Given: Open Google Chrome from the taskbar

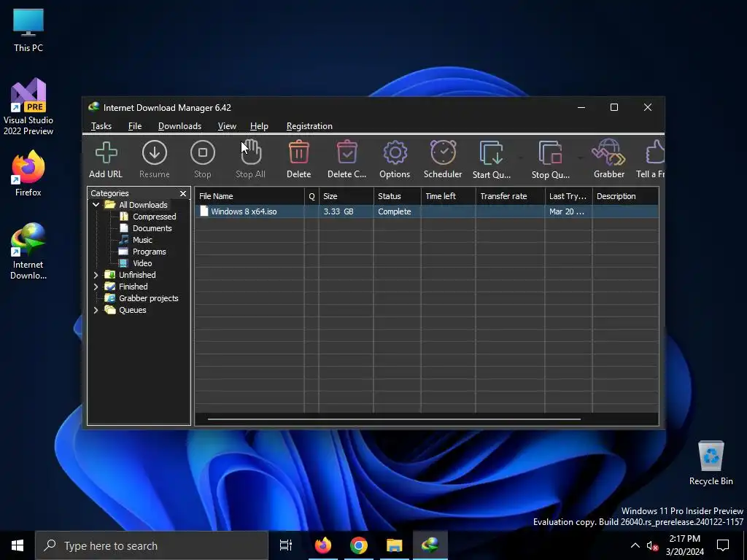Looking at the screenshot, I should click(x=358, y=545).
